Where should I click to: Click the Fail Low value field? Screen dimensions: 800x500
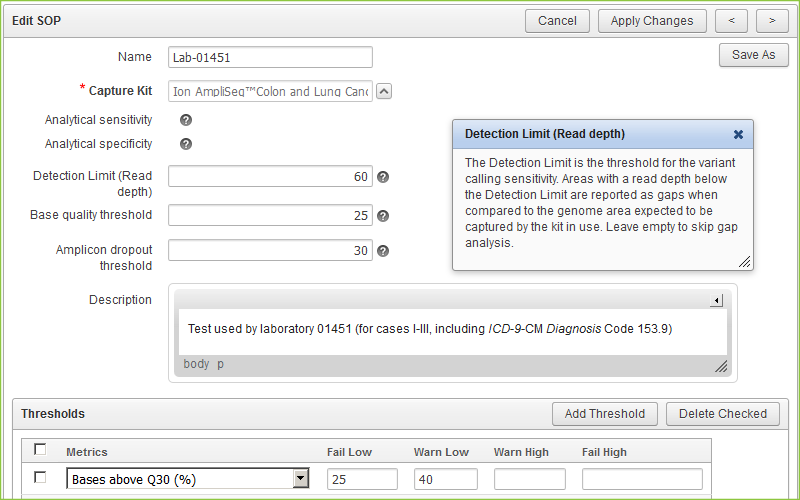click(x=362, y=479)
